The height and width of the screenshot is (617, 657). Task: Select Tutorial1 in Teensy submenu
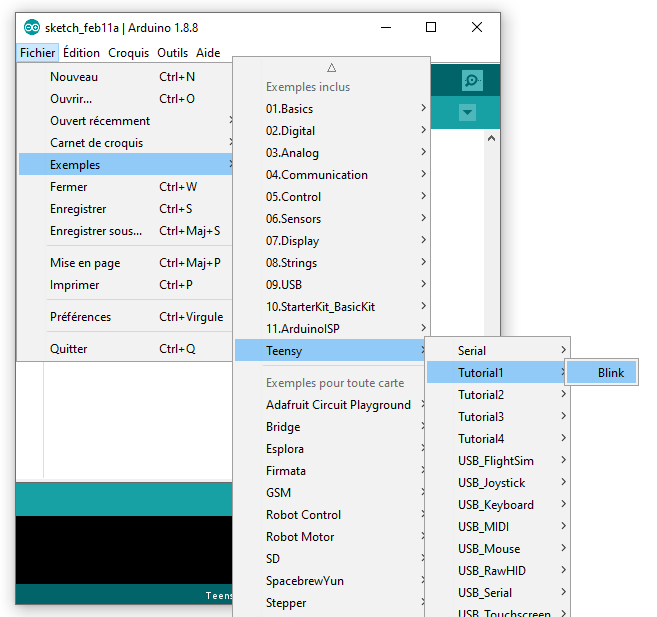click(496, 373)
